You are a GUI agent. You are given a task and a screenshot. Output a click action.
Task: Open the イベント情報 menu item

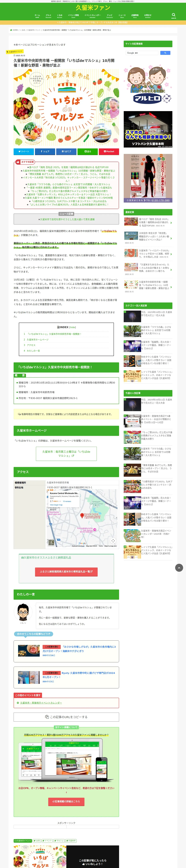click(73, 16)
